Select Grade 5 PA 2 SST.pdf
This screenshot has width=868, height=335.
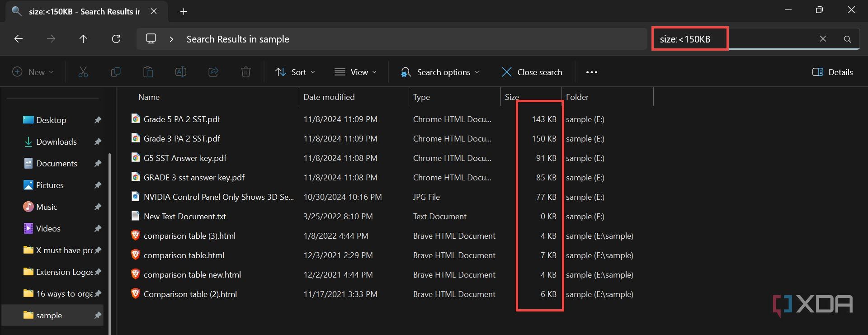[x=182, y=119]
